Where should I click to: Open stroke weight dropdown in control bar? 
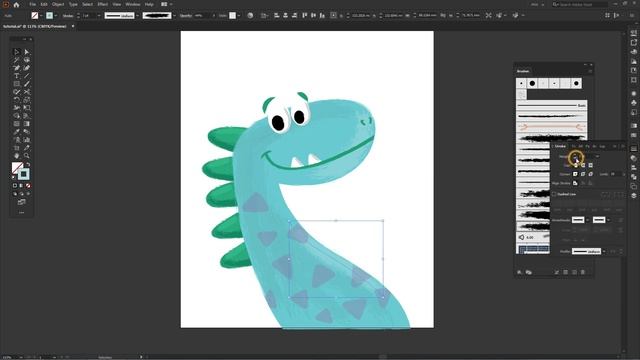click(98, 16)
